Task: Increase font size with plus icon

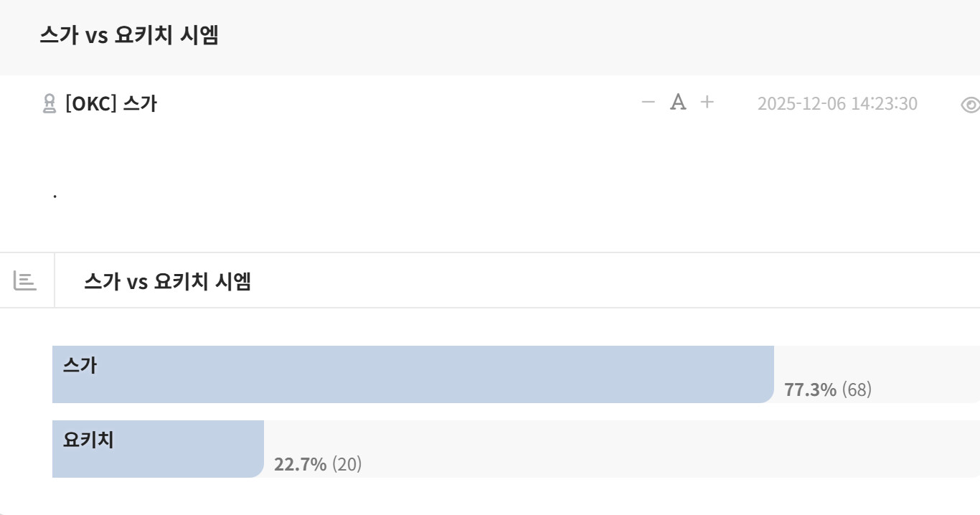Action: pyautogui.click(x=707, y=103)
